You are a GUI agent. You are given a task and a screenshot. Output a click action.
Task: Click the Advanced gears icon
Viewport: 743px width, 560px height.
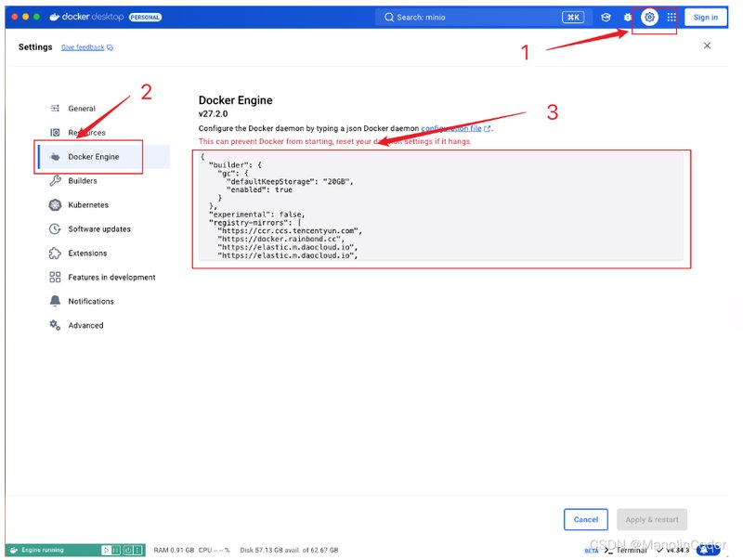(55, 325)
